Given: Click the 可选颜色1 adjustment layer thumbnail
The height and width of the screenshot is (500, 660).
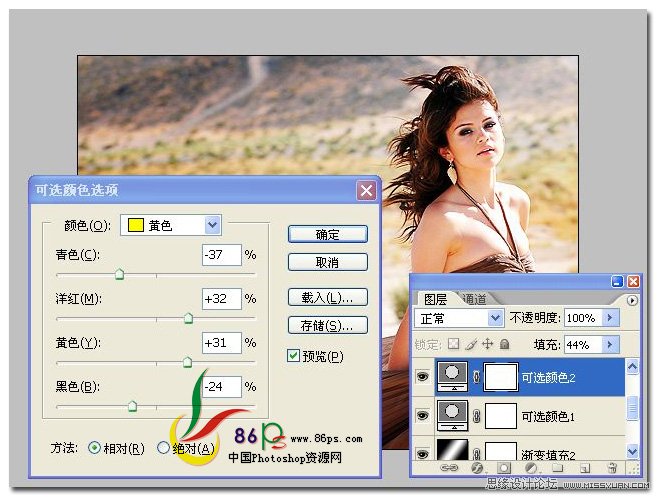Looking at the screenshot, I should 452,415.
